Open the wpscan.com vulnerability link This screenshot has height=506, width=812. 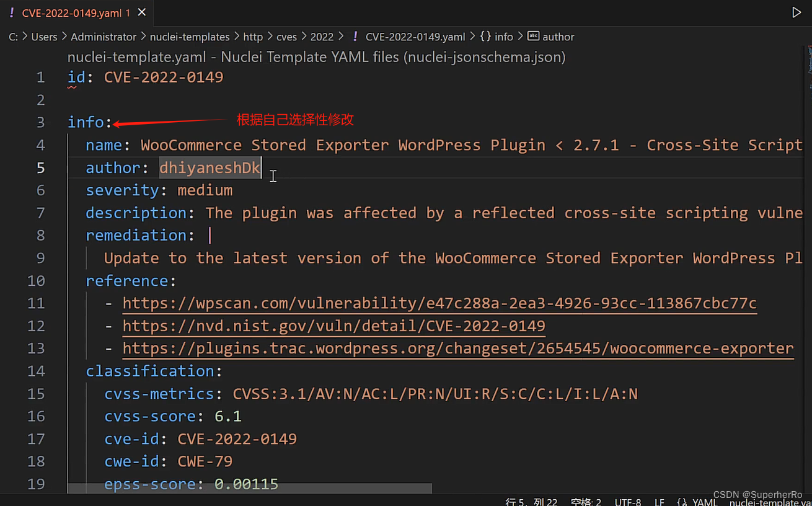pos(439,303)
